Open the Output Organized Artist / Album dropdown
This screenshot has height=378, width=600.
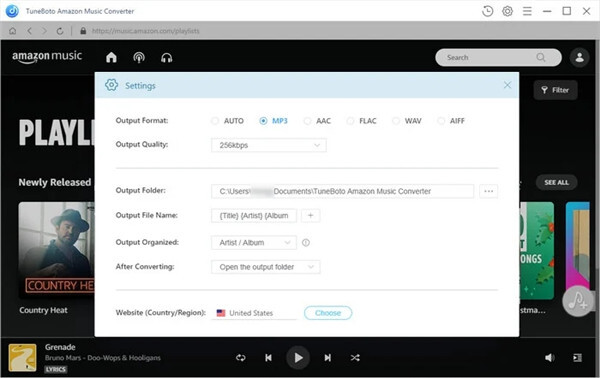pyautogui.click(x=254, y=243)
